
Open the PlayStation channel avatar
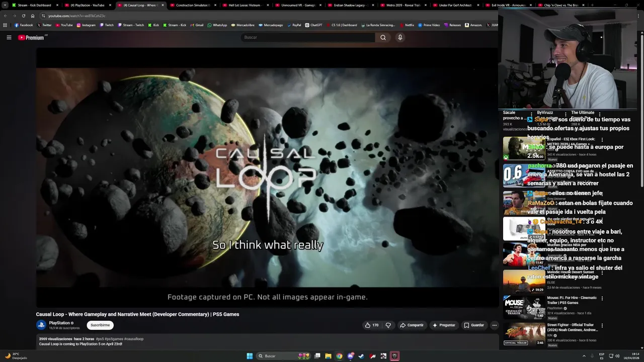[x=41, y=325]
